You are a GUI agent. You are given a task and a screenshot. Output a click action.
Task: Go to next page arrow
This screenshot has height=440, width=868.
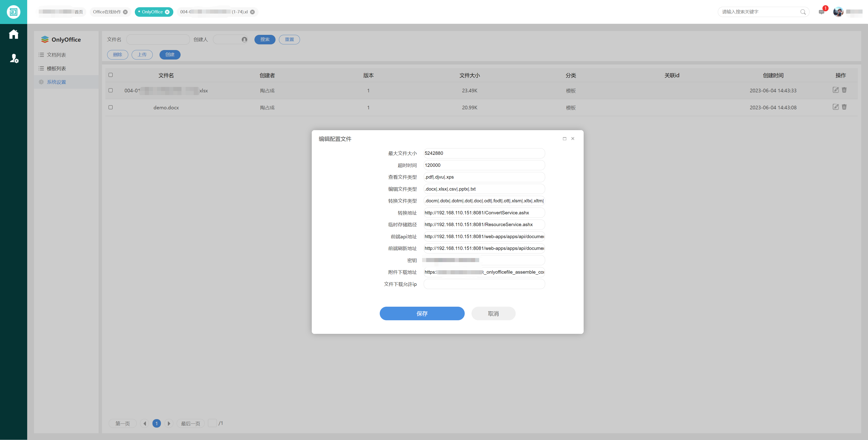[x=169, y=423]
